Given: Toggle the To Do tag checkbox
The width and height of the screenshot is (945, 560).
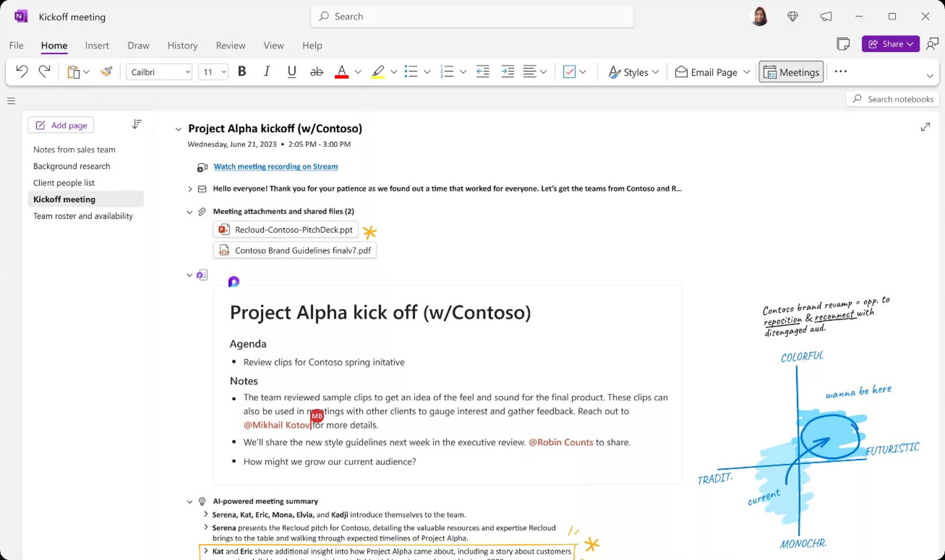Looking at the screenshot, I should pyautogui.click(x=569, y=72).
